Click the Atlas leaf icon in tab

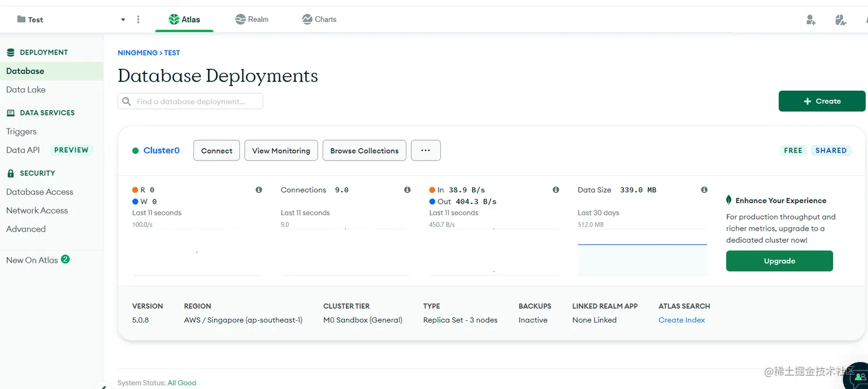coord(173,20)
